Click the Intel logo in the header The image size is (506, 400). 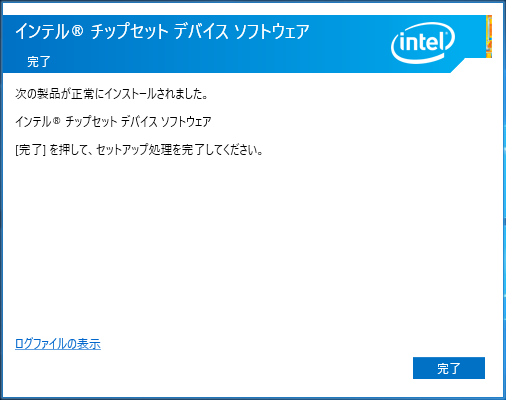[423, 43]
